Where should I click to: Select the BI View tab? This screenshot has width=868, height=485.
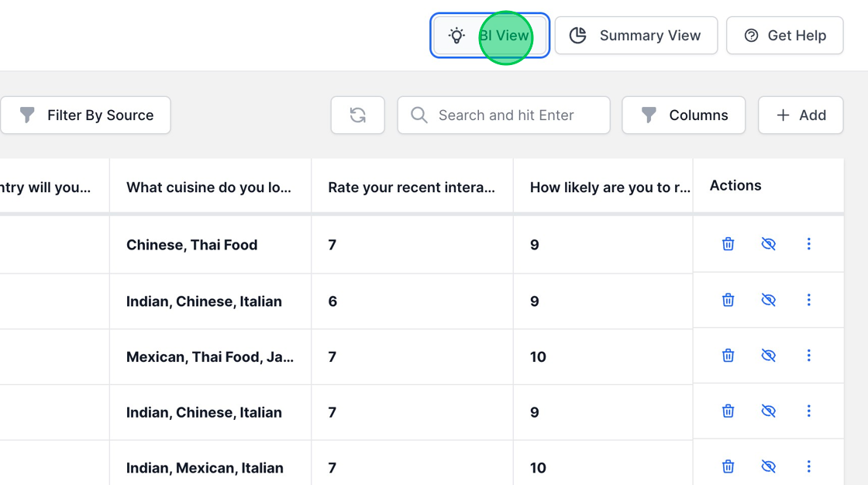(x=490, y=36)
